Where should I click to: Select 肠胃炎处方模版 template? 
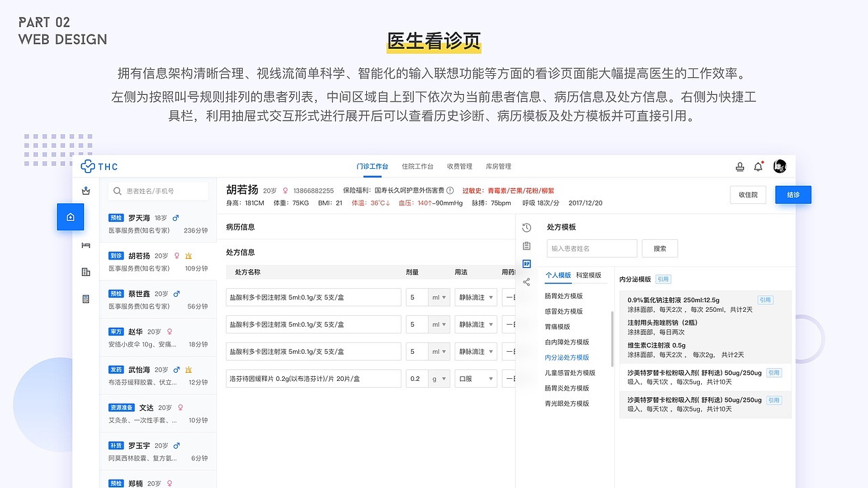coord(567,388)
